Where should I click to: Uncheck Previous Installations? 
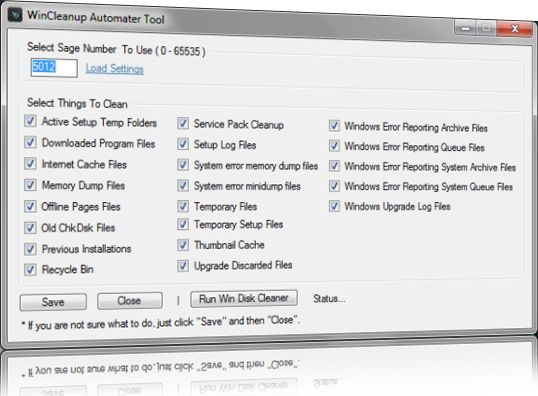click(30, 249)
